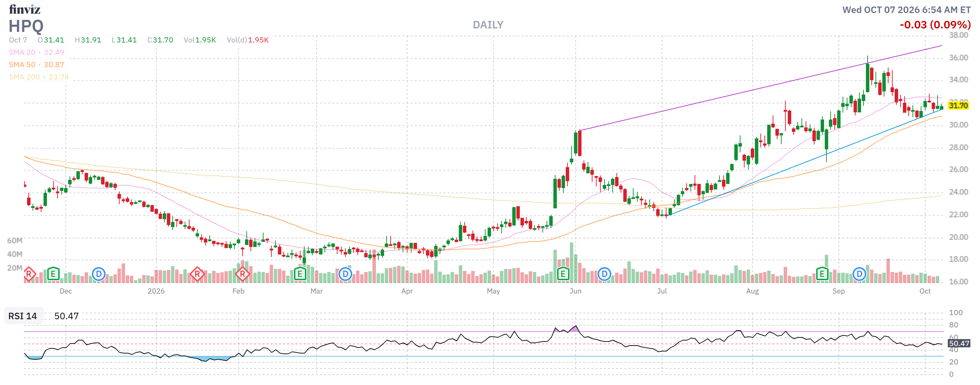Click the Jun label on the time axis
Screen dimensions: 980x385
point(575,291)
